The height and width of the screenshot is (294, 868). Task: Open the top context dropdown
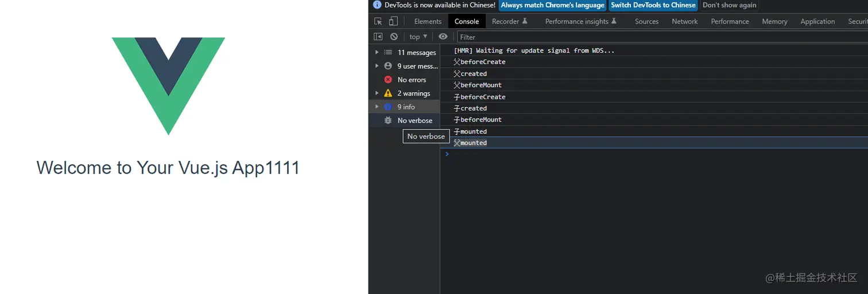click(x=418, y=36)
